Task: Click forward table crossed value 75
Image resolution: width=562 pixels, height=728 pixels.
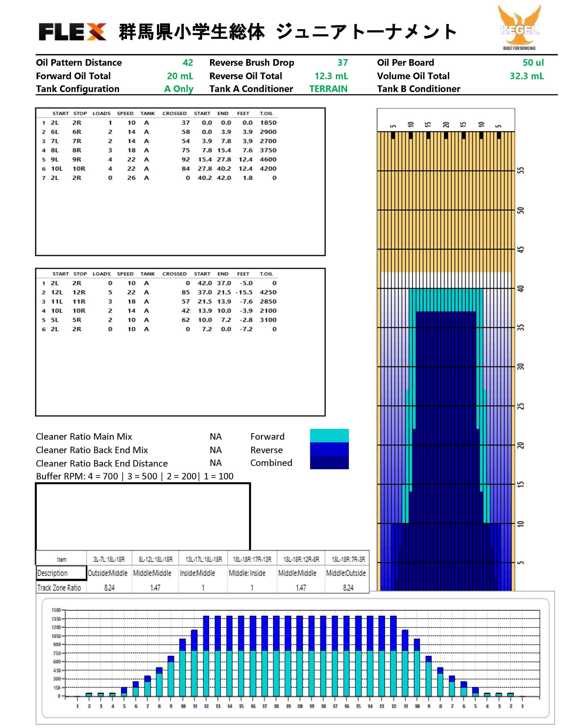Action: coord(186,150)
